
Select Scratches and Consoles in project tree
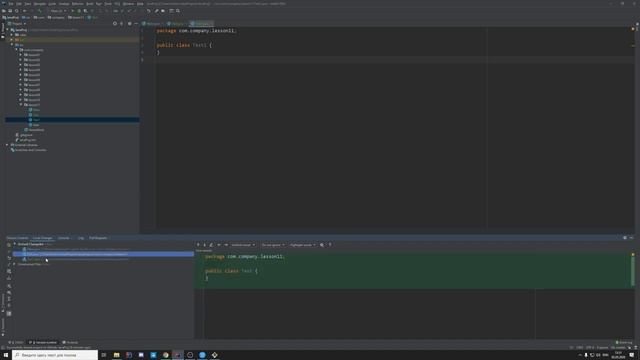pyautogui.click(x=29, y=150)
